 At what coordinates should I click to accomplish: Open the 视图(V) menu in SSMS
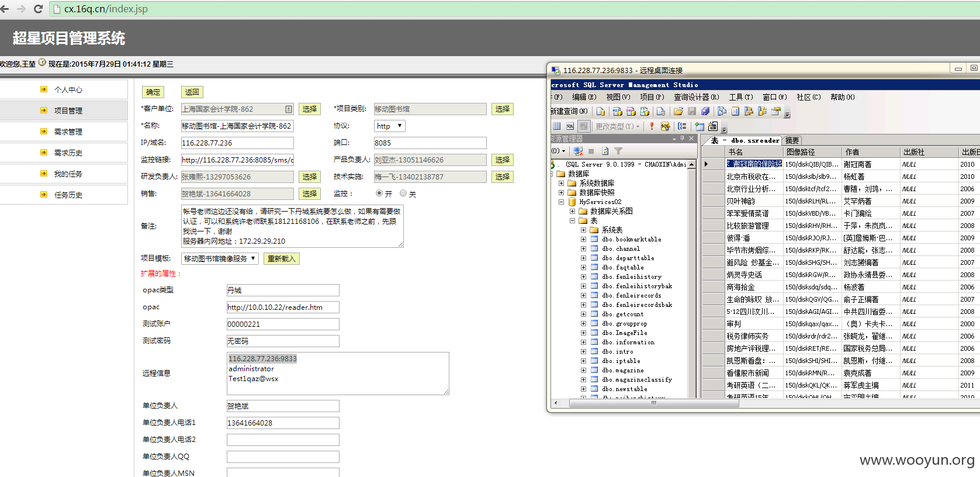618,97
